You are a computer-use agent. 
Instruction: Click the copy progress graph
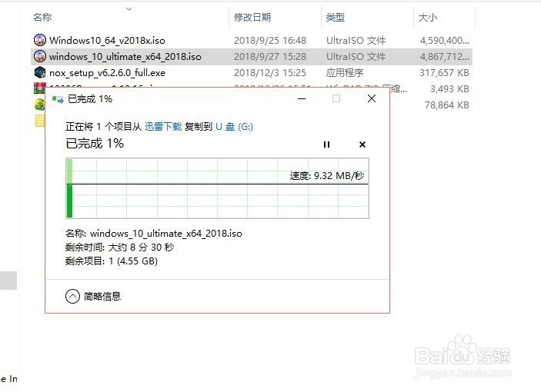217,188
